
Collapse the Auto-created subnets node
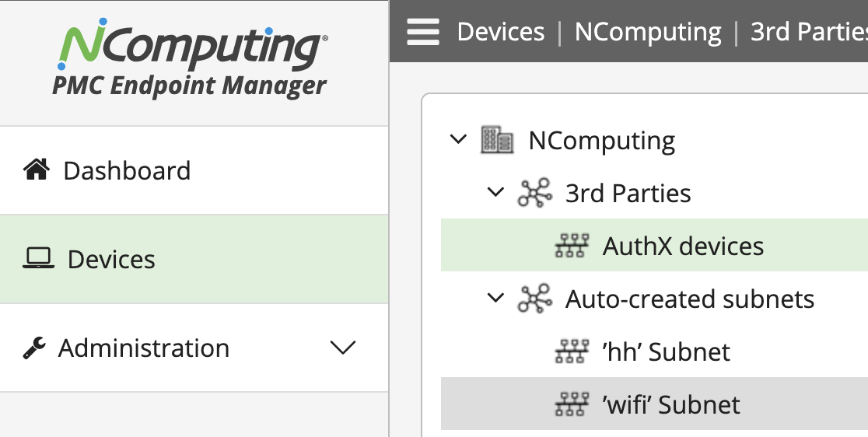tap(495, 298)
